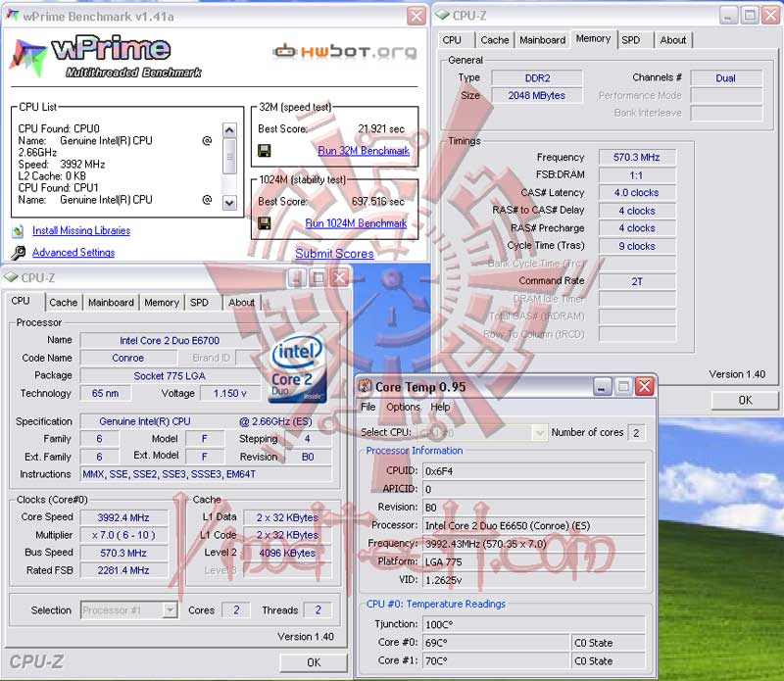Click OK button in Memory CPU-Z window
Viewport: 784px width, 681px height.
point(745,400)
